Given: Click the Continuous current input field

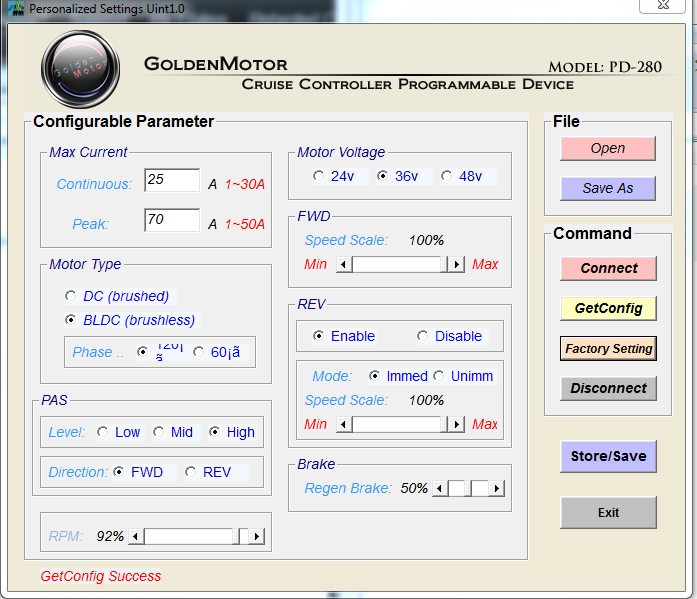Looking at the screenshot, I should pyautogui.click(x=171, y=180).
